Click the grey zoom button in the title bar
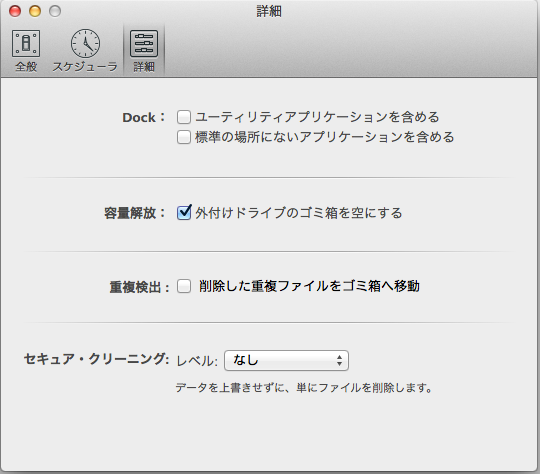 coord(55,11)
